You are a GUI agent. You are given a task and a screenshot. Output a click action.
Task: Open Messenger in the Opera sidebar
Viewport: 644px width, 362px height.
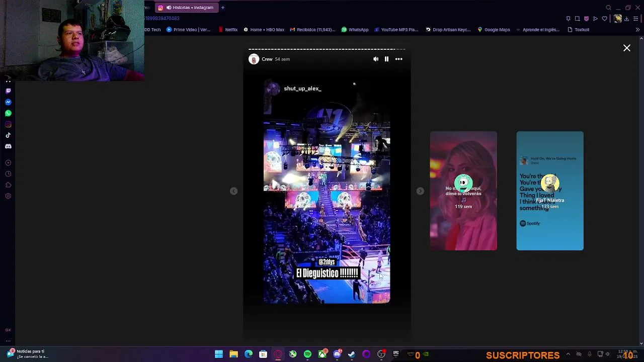pyautogui.click(x=8, y=102)
